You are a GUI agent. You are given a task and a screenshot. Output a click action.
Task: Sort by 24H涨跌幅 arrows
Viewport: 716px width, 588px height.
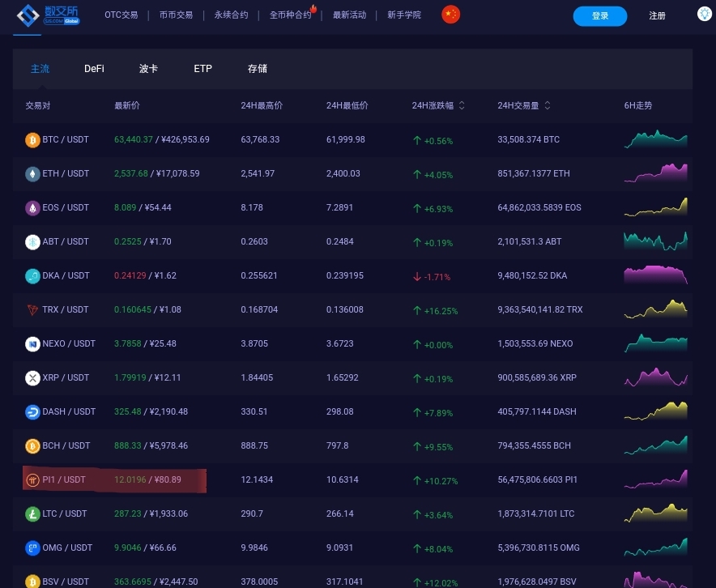(x=462, y=105)
